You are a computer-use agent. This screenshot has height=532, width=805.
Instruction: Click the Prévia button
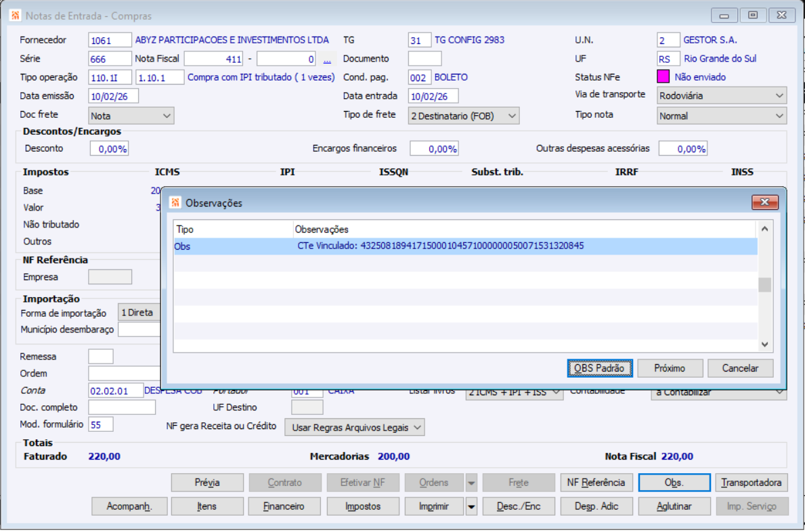(x=207, y=483)
